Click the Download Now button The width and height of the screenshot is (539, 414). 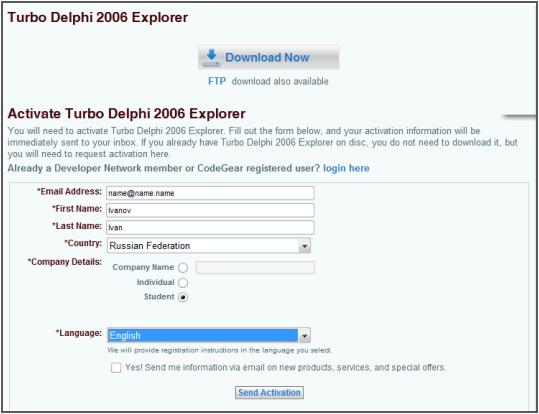tap(268, 57)
